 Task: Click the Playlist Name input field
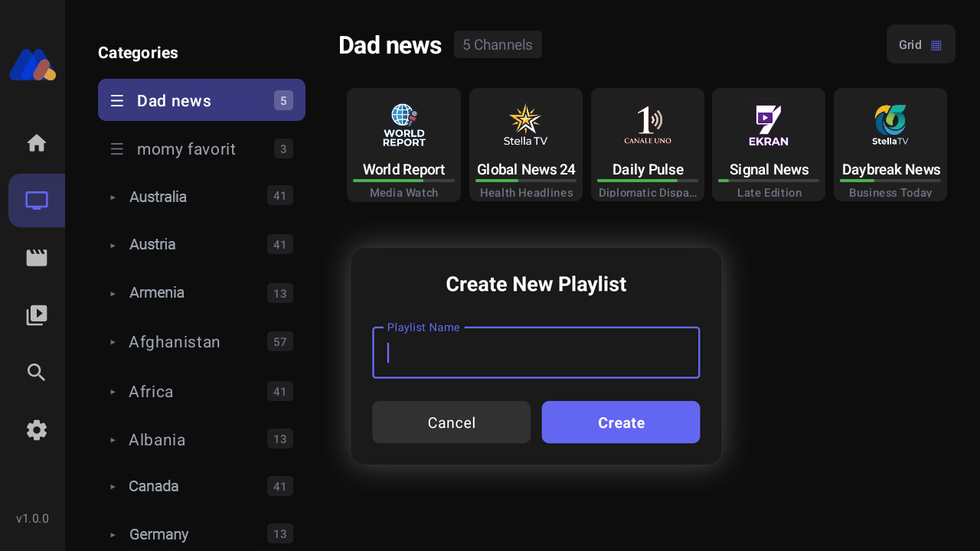click(535, 352)
